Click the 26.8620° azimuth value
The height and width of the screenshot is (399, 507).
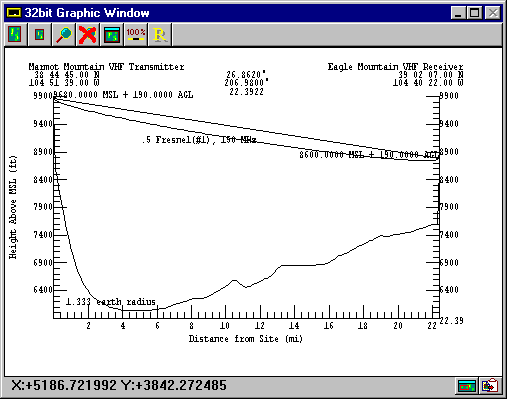point(246,74)
